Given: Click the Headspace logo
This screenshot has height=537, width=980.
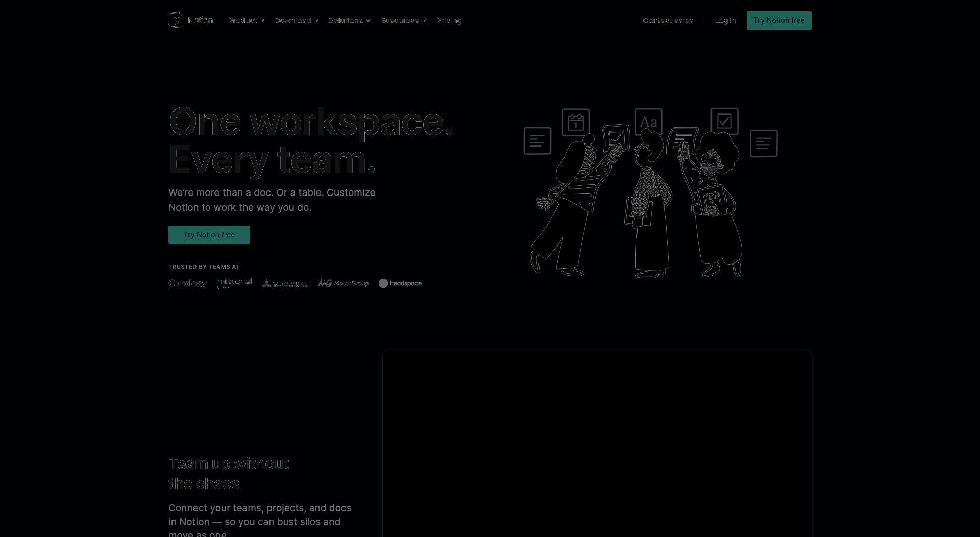Looking at the screenshot, I should 400,283.
